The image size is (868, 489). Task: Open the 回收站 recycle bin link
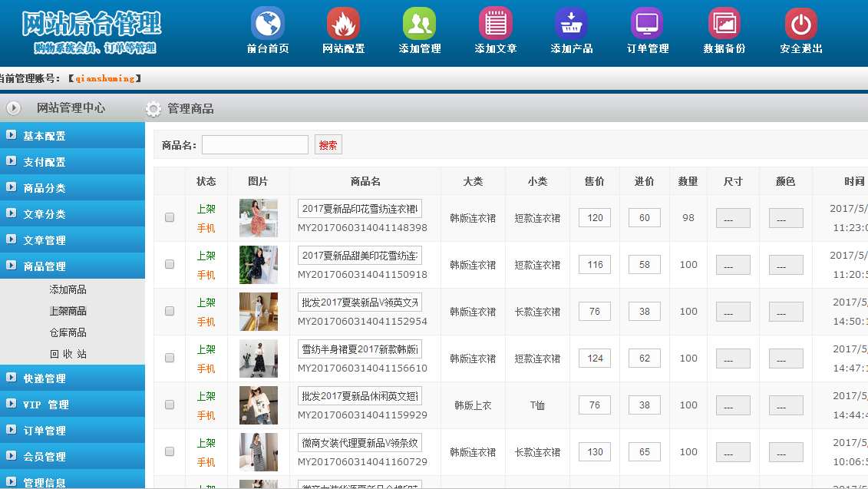(x=68, y=355)
